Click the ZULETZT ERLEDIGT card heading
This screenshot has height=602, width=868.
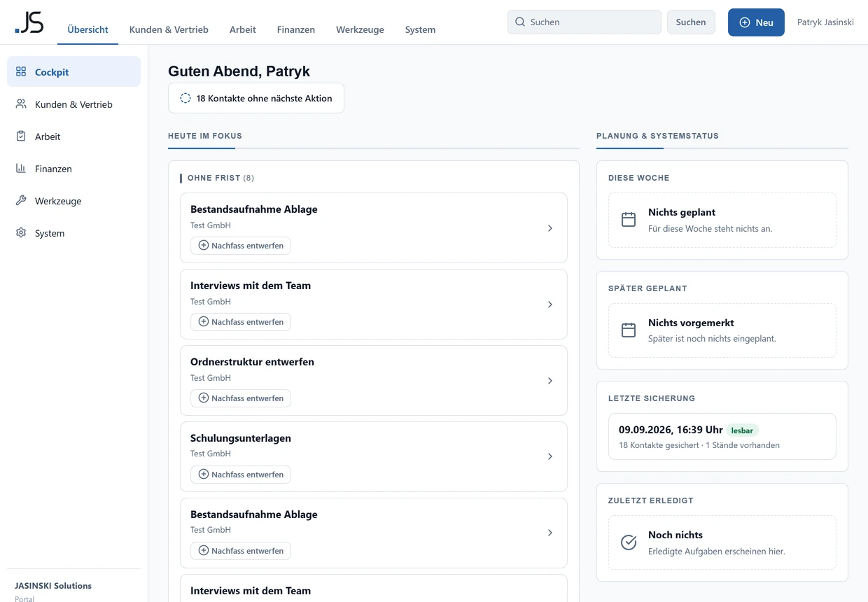(651, 500)
